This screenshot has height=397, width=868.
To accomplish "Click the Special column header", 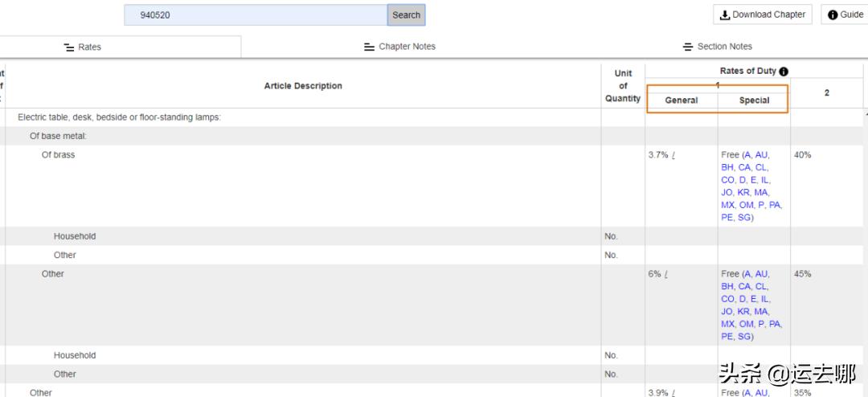I will pyautogui.click(x=754, y=100).
